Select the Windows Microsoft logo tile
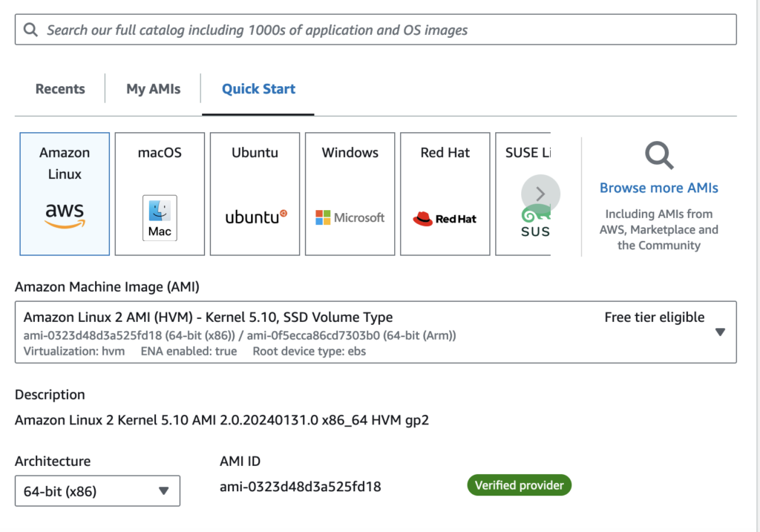The height and width of the screenshot is (532, 760). click(350, 194)
